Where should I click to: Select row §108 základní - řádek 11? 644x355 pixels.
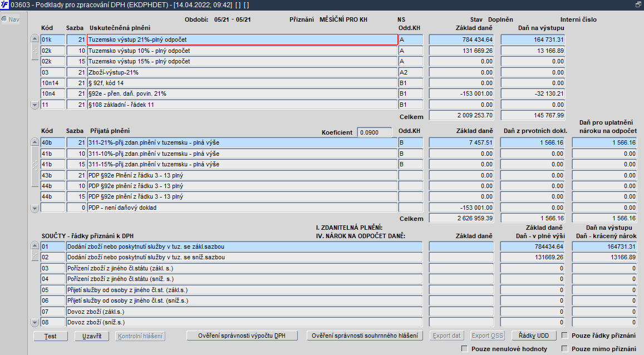point(242,105)
